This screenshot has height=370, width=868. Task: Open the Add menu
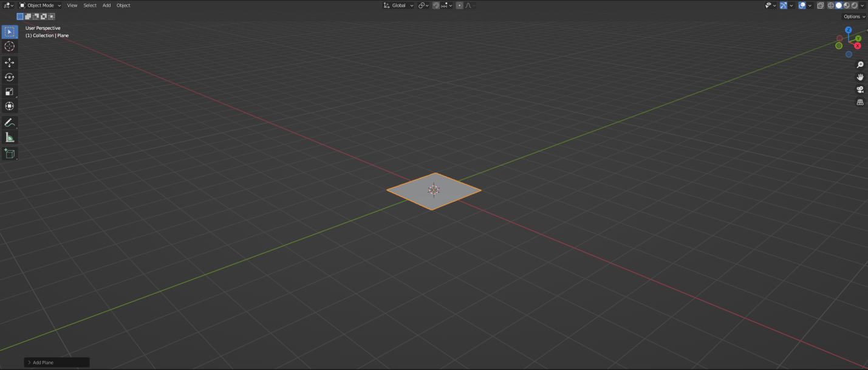106,5
